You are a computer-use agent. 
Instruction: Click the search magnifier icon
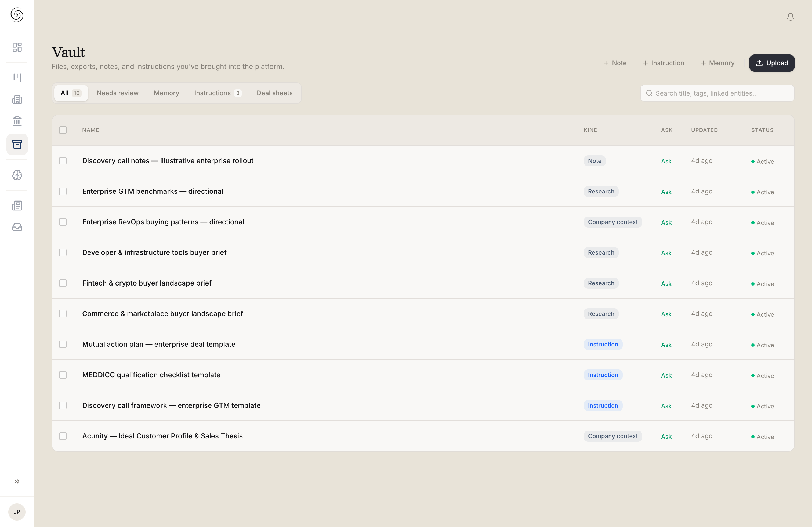649,93
